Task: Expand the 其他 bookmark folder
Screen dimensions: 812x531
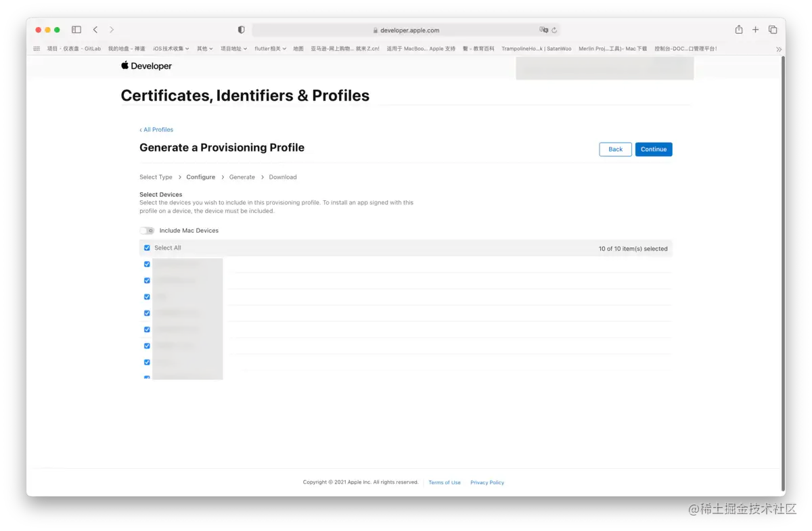Action: pos(204,49)
